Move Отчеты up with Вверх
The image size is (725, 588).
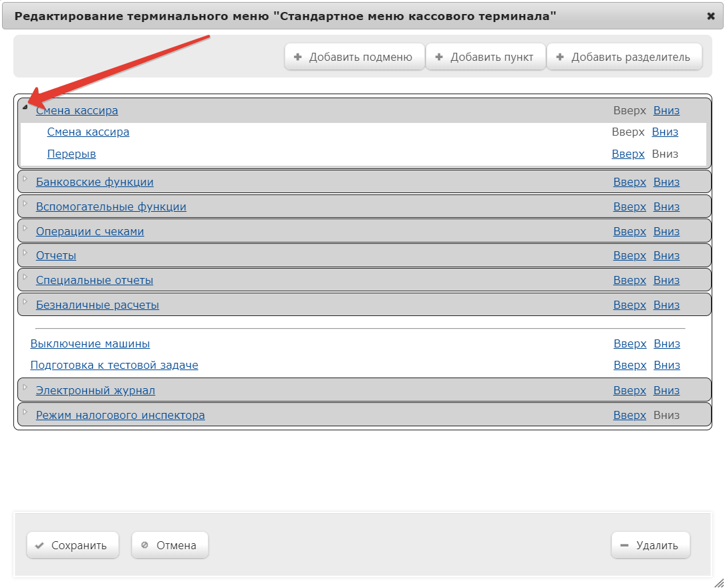pyautogui.click(x=629, y=256)
